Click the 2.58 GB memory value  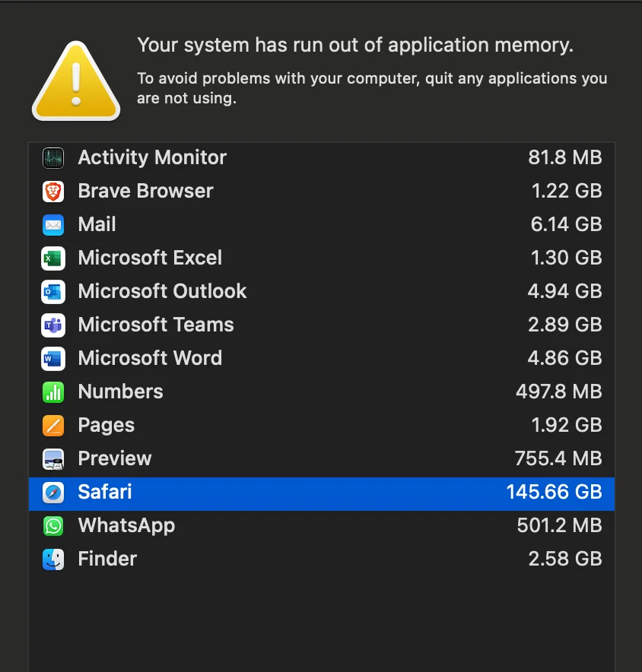tap(565, 559)
